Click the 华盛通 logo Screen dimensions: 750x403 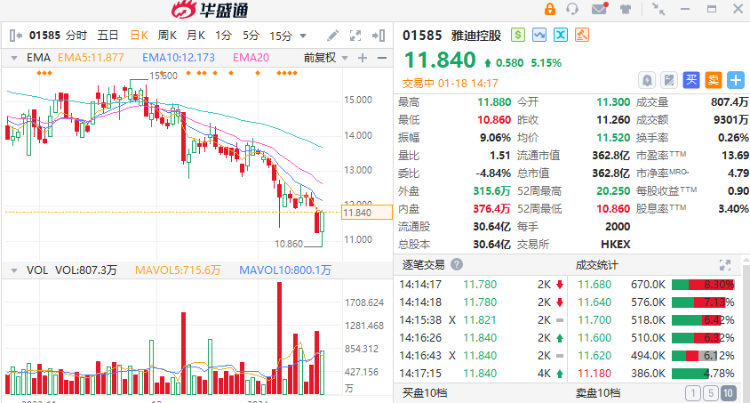(x=210, y=10)
